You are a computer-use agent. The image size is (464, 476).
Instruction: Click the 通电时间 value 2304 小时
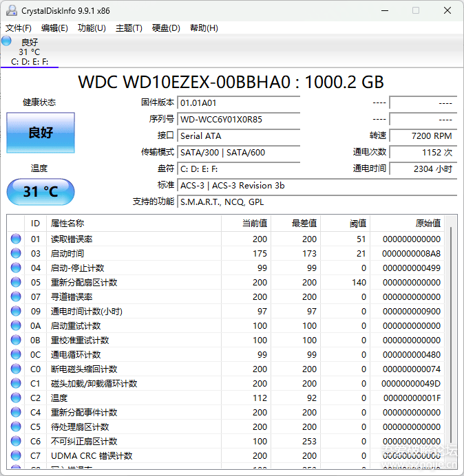tap(423, 169)
